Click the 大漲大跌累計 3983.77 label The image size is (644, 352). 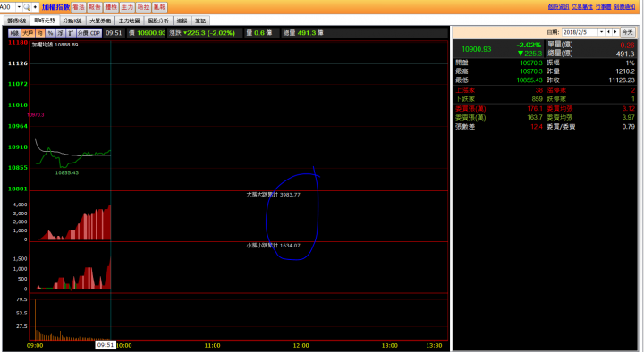[x=273, y=195]
